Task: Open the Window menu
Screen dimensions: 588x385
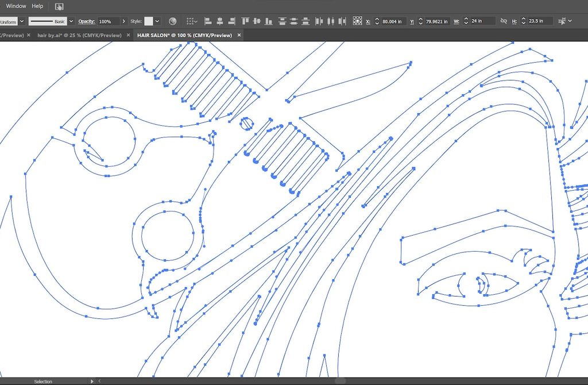Action: (16, 6)
